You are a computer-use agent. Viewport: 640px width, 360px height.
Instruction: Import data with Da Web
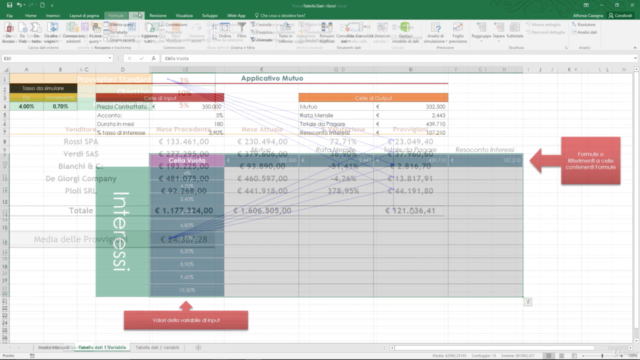[22, 33]
